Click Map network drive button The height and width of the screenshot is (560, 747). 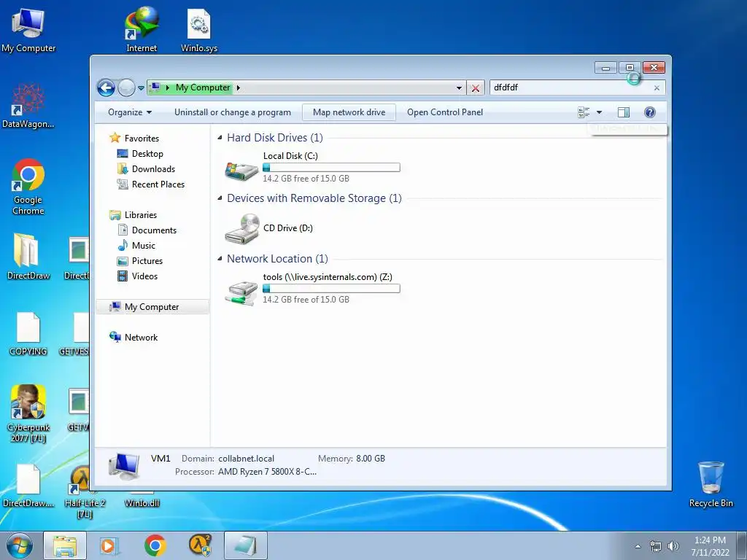[x=349, y=112]
